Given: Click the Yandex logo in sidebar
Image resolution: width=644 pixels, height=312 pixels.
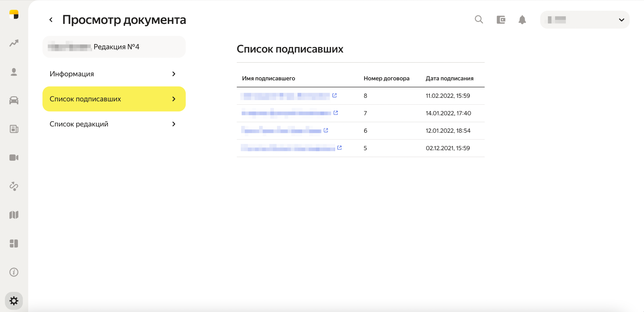Looking at the screenshot, I should tap(14, 14).
